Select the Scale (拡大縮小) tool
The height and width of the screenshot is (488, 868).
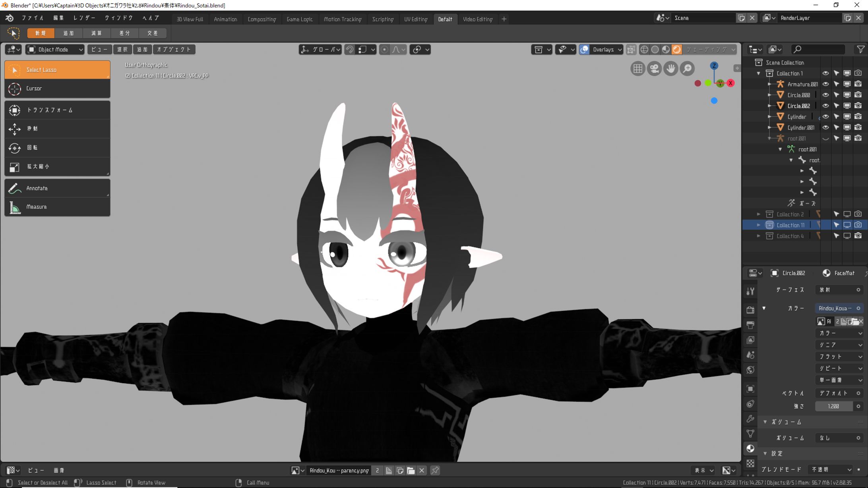[57, 166]
